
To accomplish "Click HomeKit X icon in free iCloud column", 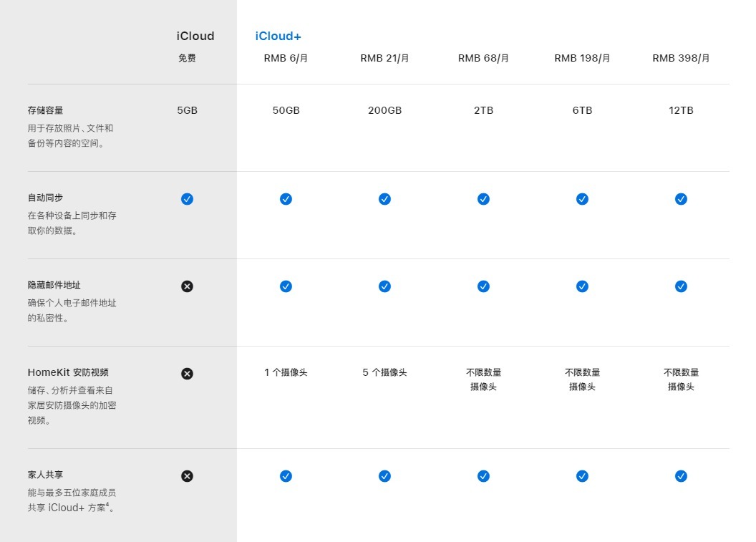I will pos(187,374).
